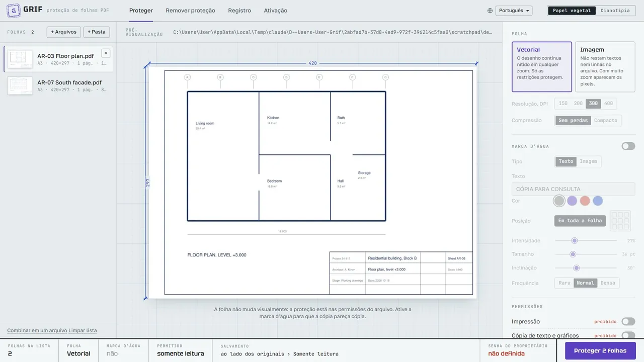Viewport: 644px width, 362px height.
Task: Toggle Cópia de texto e gráficos permission
Action: point(628,335)
